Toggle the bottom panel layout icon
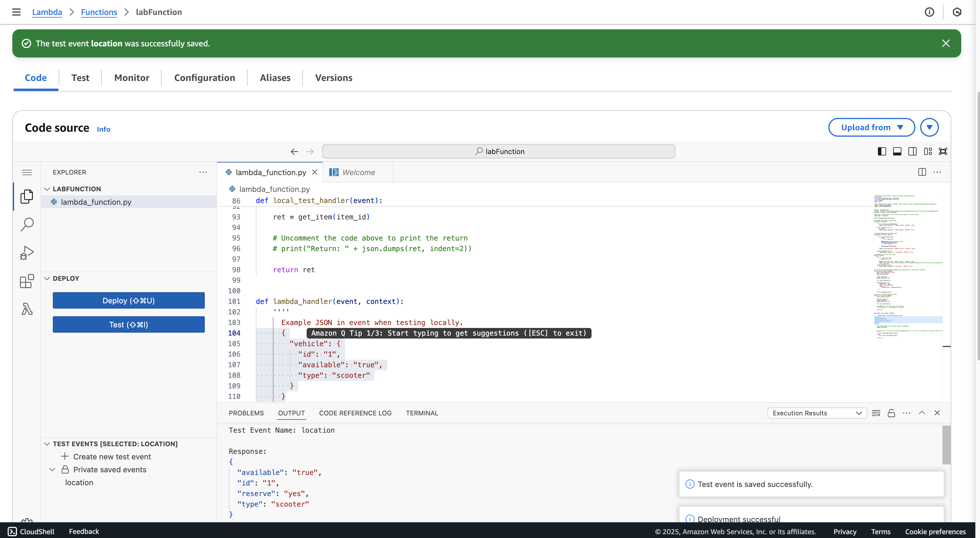This screenshot has height=538, width=980. coord(897,151)
